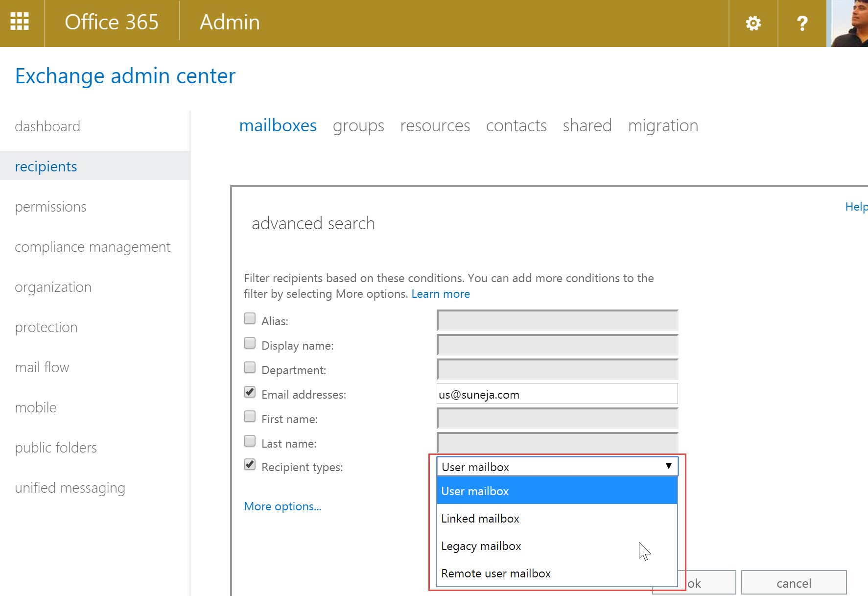Viewport: 868px width, 596px height.
Task: Collapse the Recipient types dropdown arrow
Action: (668, 466)
